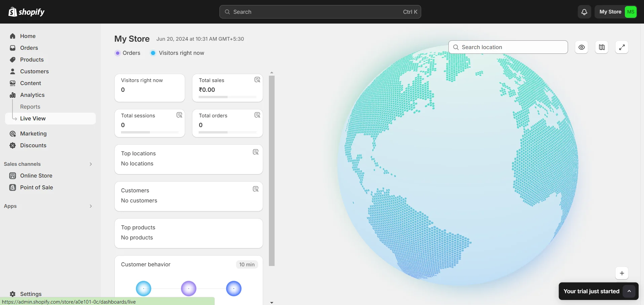This screenshot has width=644, height=305.
Task: Go to Point of Sale channel
Action: pyautogui.click(x=36, y=187)
